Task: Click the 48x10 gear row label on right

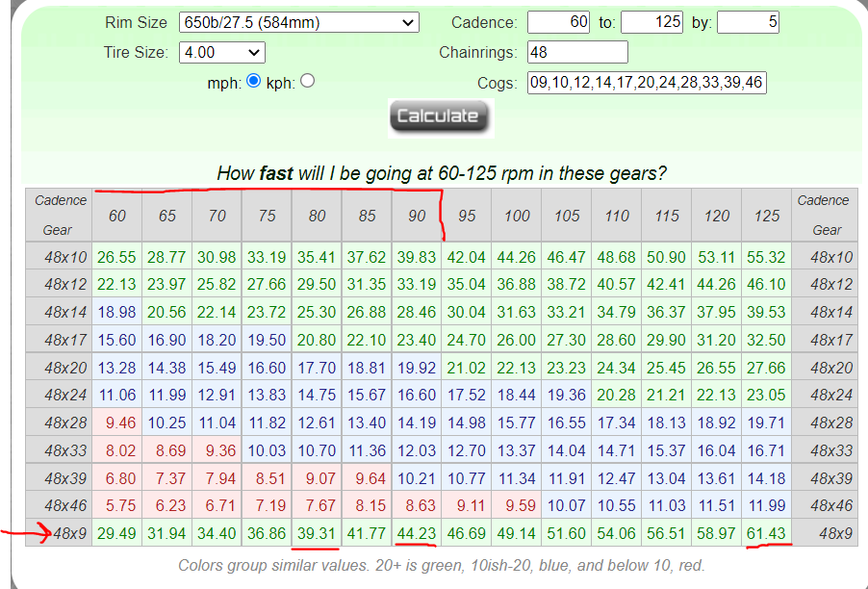Action: [827, 257]
